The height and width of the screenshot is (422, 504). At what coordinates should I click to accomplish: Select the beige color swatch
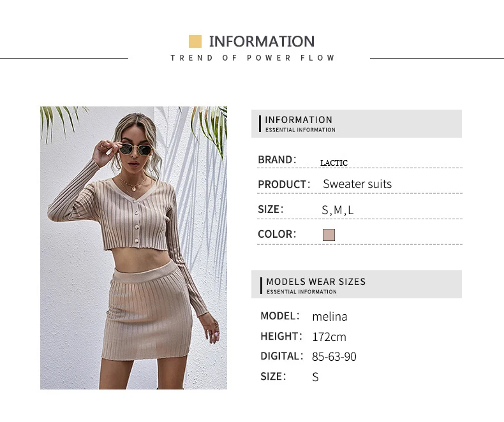click(x=329, y=235)
